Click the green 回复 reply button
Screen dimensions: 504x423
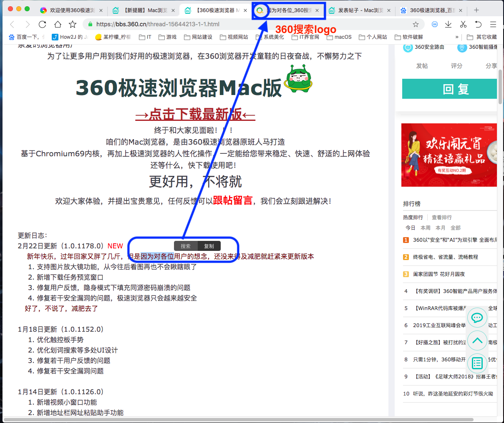pos(449,88)
